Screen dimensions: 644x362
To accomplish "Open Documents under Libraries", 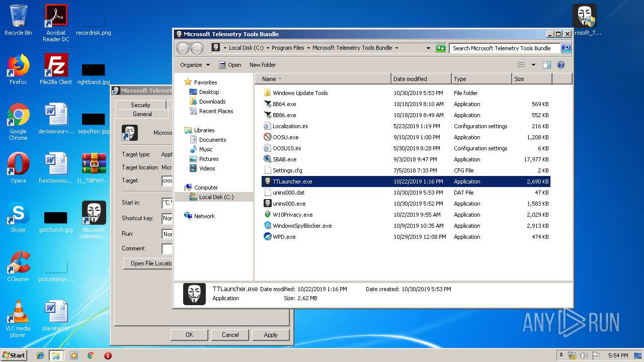I will (x=212, y=140).
